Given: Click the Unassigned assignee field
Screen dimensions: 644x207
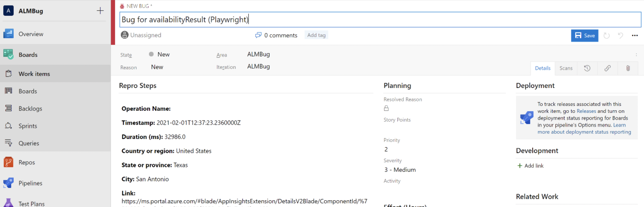Looking at the screenshot, I should point(141,35).
